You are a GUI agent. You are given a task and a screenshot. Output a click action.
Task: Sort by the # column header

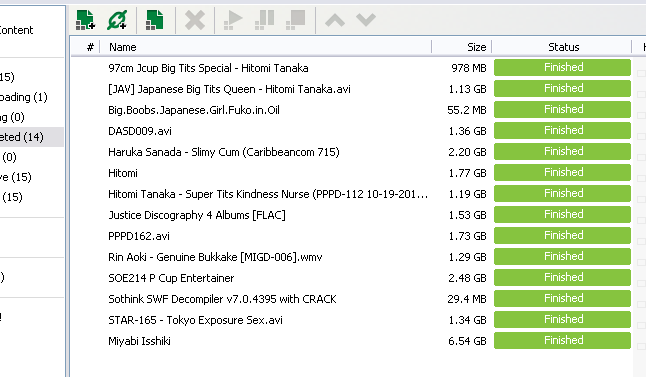point(90,47)
